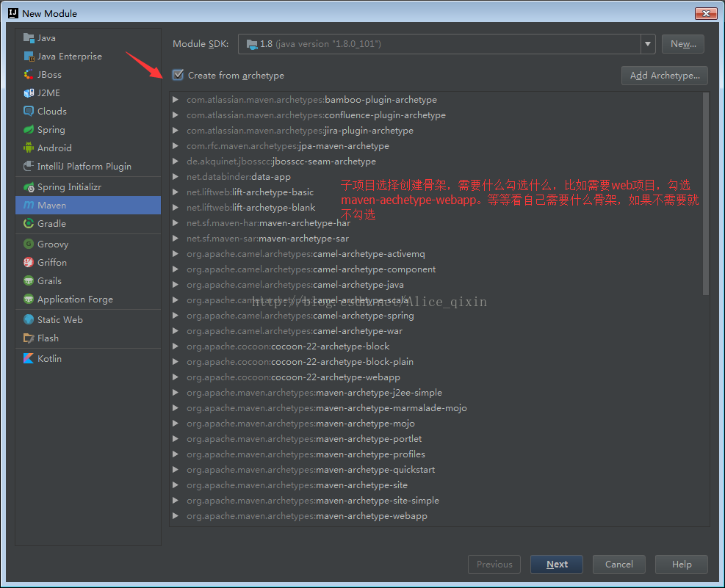This screenshot has width=725, height=588.
Task: Select camel-archetype-war row
Action: click(x=436, y=331)
